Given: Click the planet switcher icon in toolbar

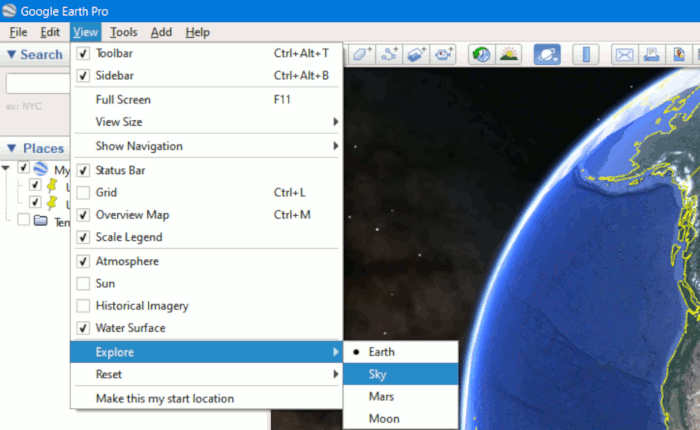Looking at the screenshot, I should point(547,54).
